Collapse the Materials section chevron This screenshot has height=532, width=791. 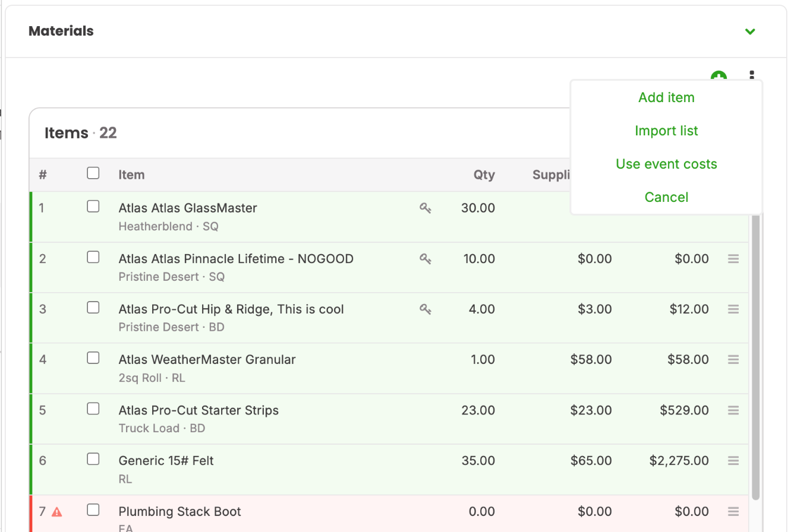[751, 31]
